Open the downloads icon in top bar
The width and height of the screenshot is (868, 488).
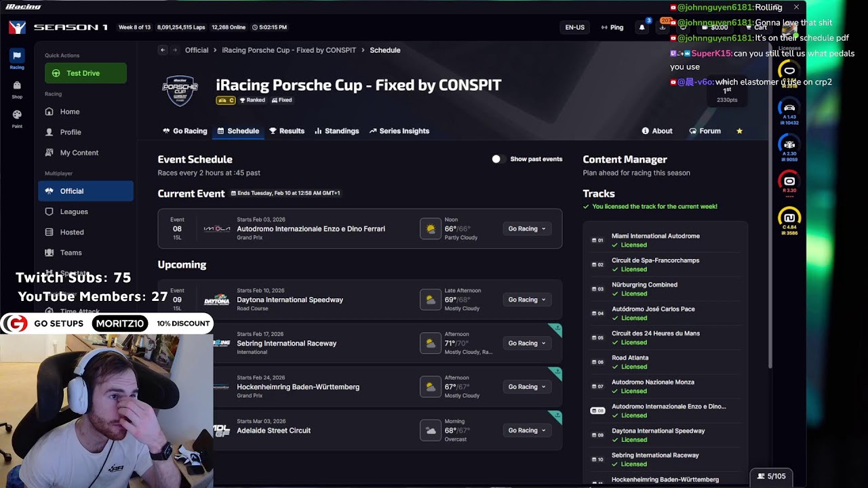pyautogui.click(x=663, y=27)
